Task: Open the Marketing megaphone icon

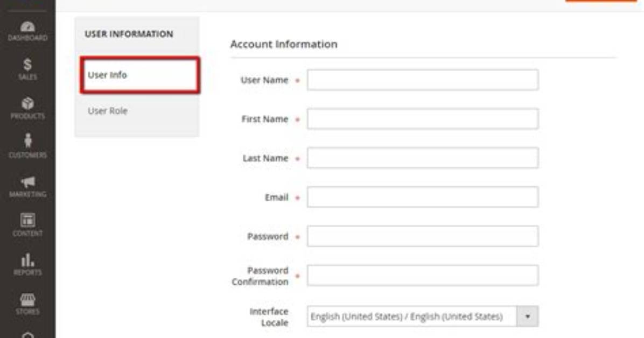Action: pyautogui.click(x=27, y=181)
